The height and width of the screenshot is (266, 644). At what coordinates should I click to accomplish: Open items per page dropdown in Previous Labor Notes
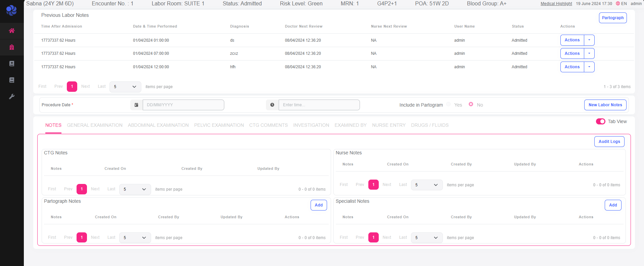(125, 87)
